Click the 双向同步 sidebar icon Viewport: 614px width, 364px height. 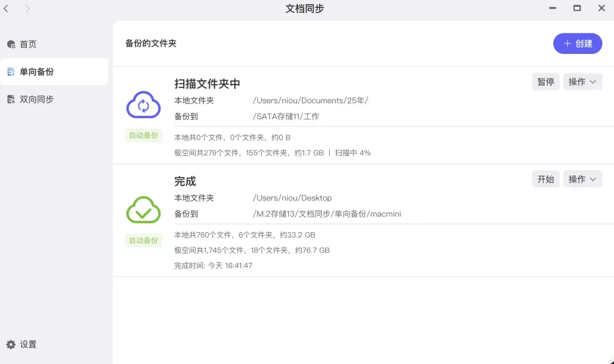[11, 99]
